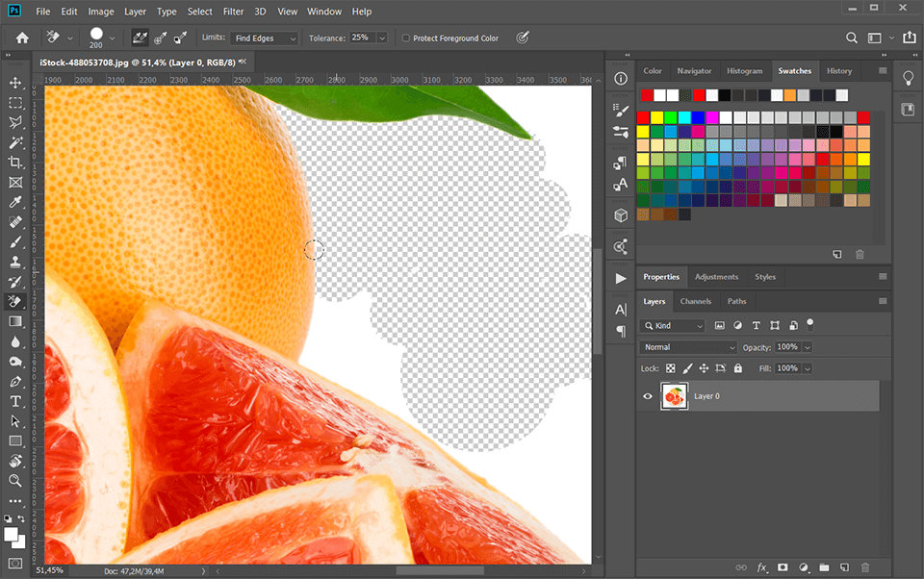Select the Move tool
Screen dimensions: 924x579
tap(15, 83)
